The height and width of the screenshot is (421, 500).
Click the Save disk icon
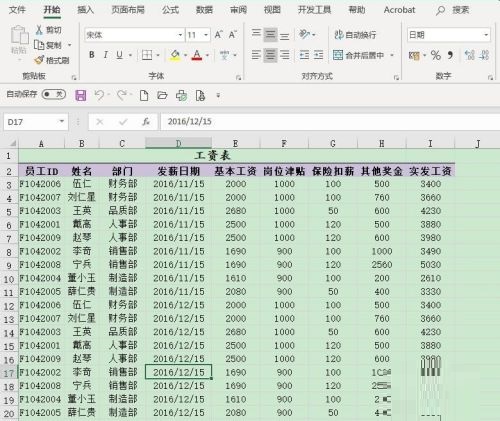pos(81,96)
